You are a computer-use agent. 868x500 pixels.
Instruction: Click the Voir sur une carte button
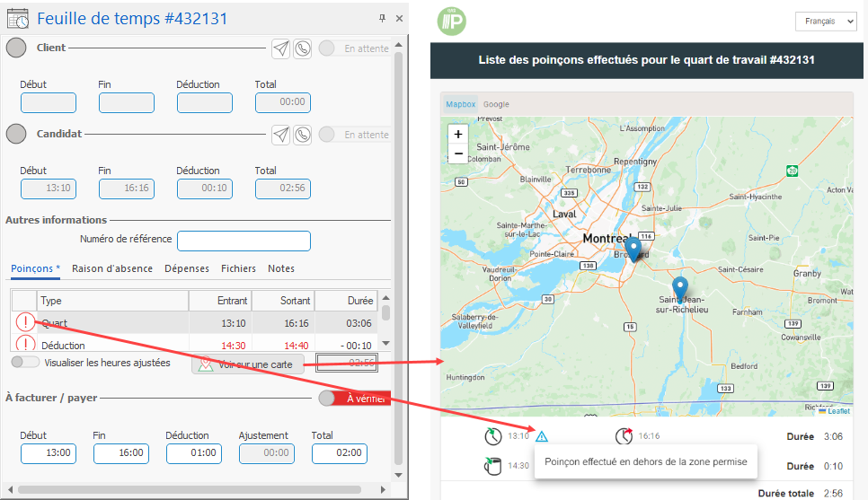(x=248, y=364)
